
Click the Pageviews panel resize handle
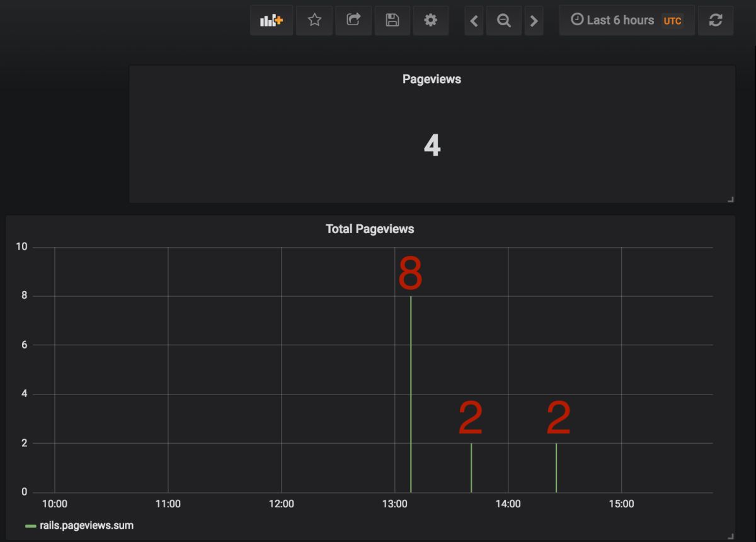731,199
